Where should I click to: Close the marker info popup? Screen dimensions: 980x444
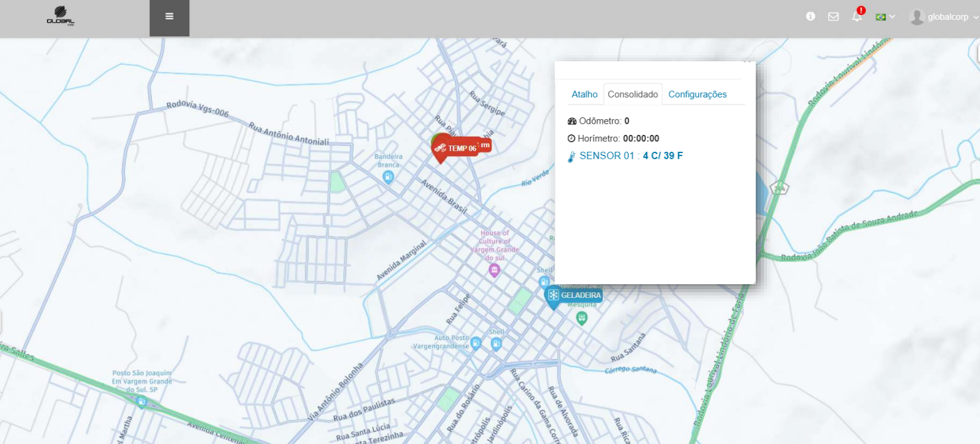[747, 62]
